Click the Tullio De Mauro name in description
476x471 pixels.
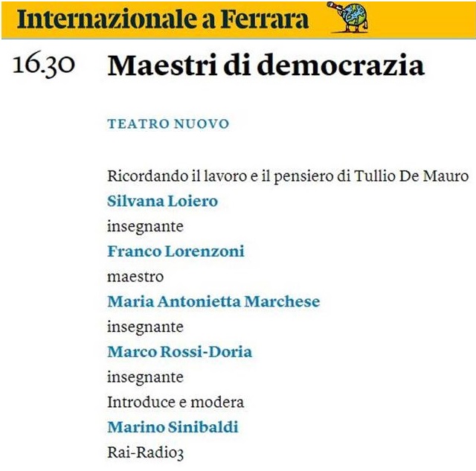[411, 176]
